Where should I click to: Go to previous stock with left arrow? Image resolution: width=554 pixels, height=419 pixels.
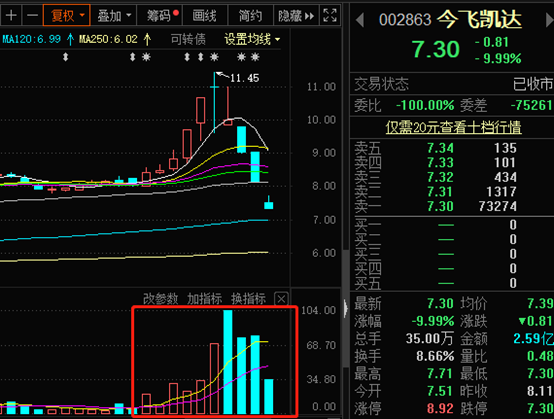360,20
